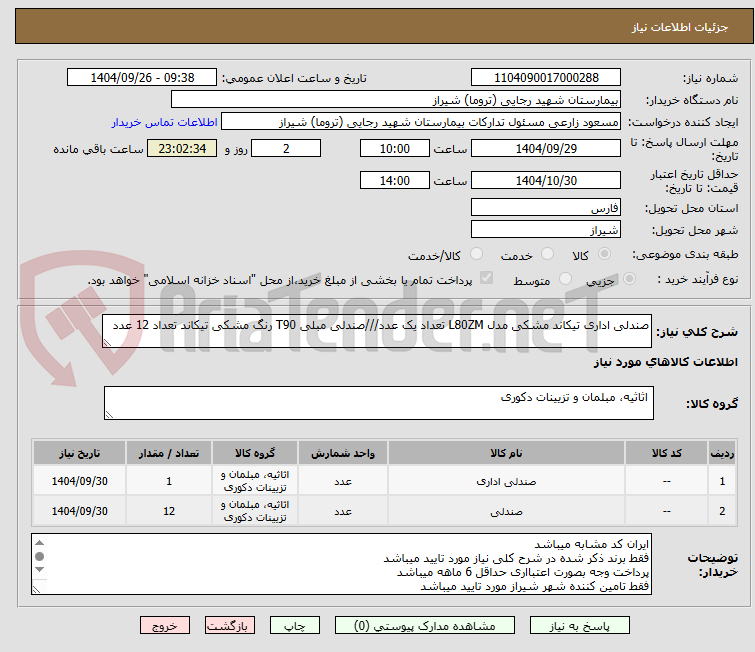Image resolution: width=755 pixels, height=652 pixels.
Task: Click the تاریخ نیاز column header
Action: click(79, 453)
